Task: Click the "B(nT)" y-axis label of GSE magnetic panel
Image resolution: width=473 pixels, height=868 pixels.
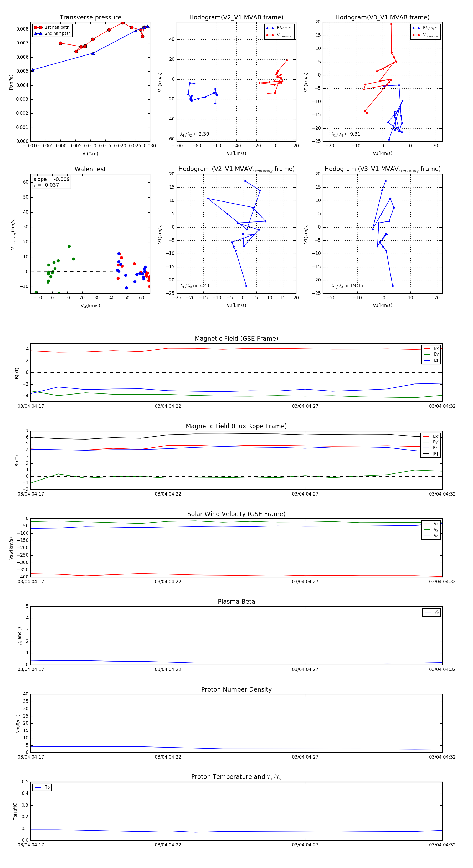Action: (17, 373)
